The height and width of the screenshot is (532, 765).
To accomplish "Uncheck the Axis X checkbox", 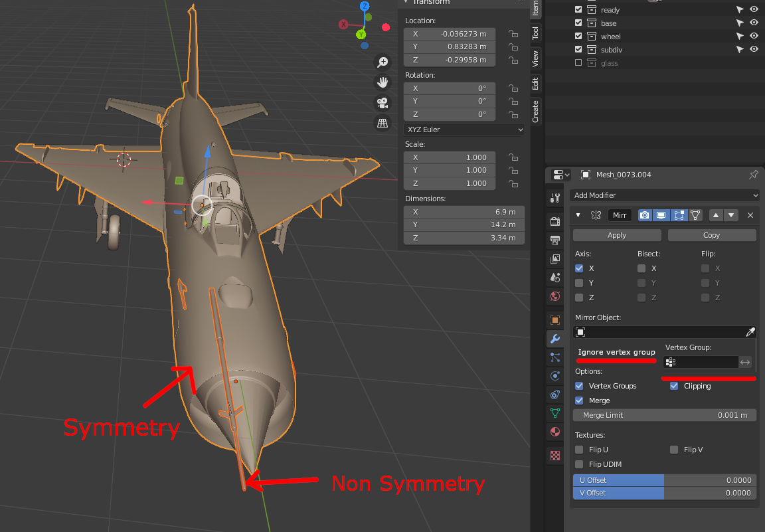I will 579,268.
